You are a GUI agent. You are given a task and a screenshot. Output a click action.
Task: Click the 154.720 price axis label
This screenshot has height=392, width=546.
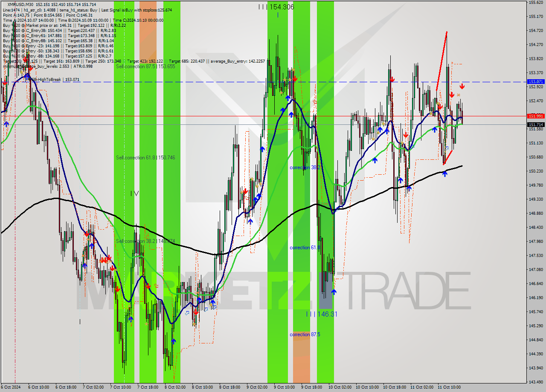(x=536, y=31)
